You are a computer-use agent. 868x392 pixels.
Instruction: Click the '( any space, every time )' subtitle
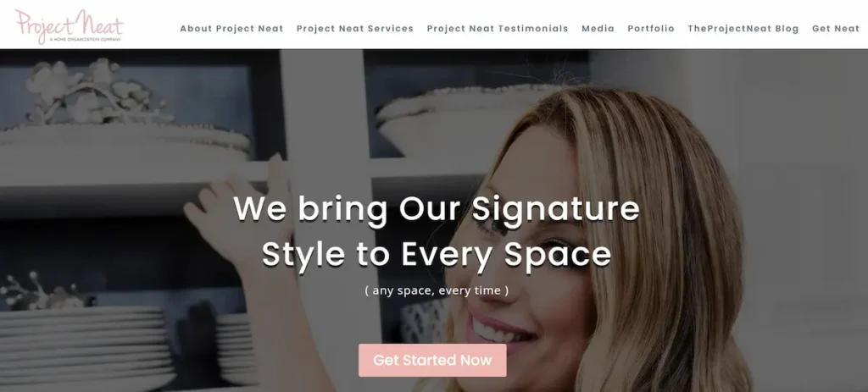[x=437, y=290]
